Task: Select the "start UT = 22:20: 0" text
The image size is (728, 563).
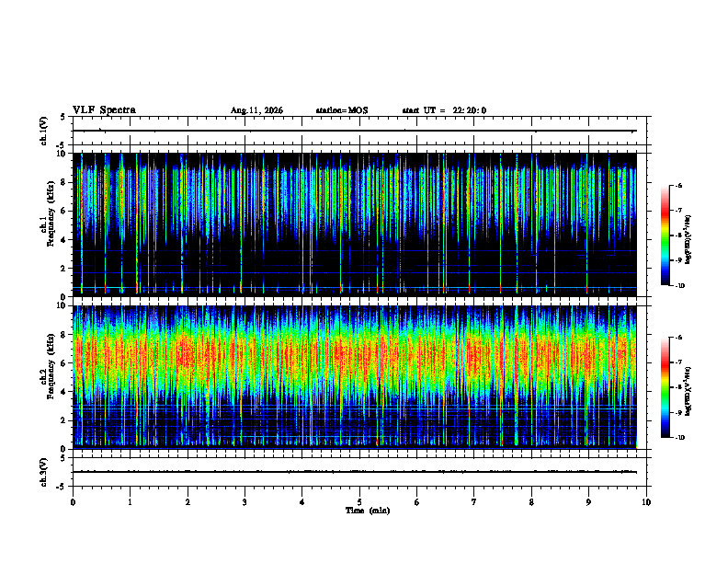Action: pos(444,110)
